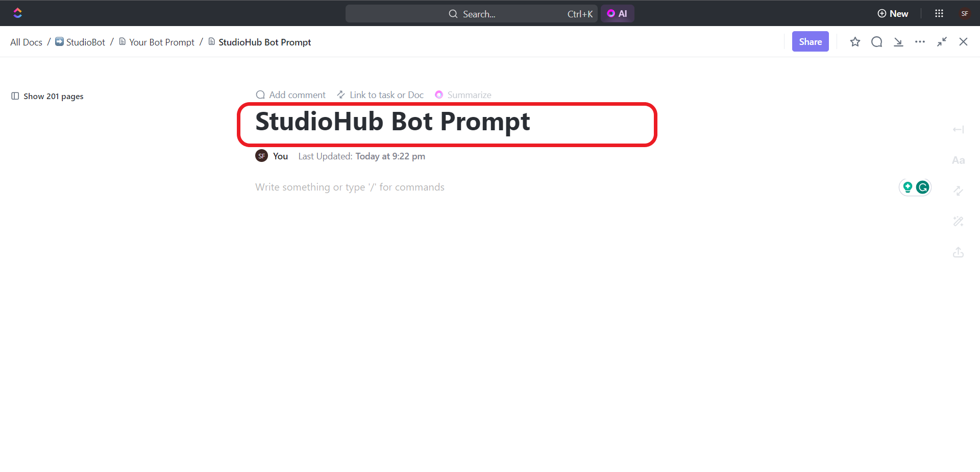The width and height of the screenshot is (980, 472).
Task: Favorite the doc with star icon
Action: click(855, 42)
